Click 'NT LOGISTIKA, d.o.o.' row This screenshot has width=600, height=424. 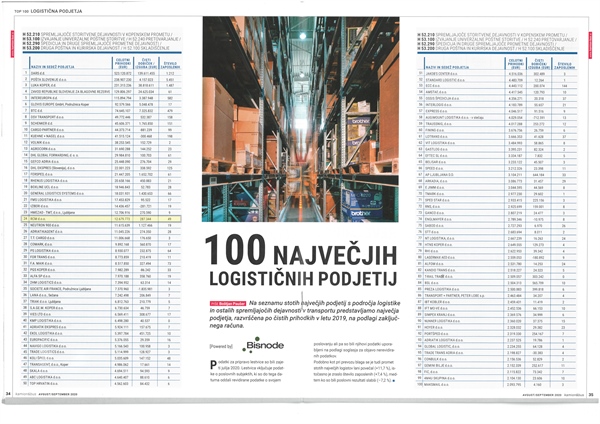497,238
